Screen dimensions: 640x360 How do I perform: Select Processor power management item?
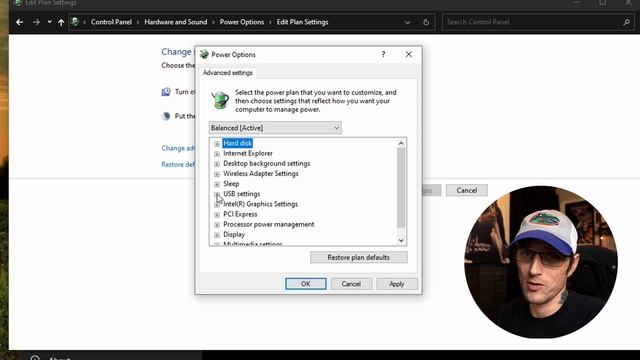(269, 224)
